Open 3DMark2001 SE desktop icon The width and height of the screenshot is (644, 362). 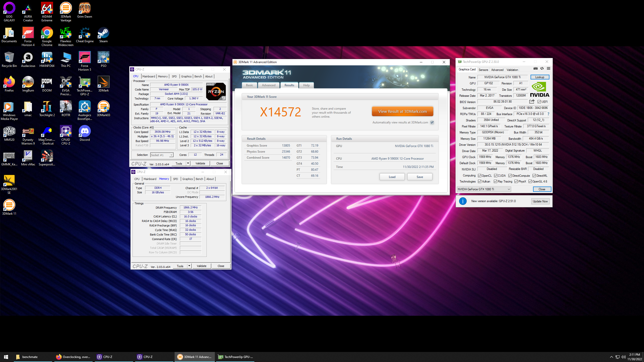[x=9, y=184]
